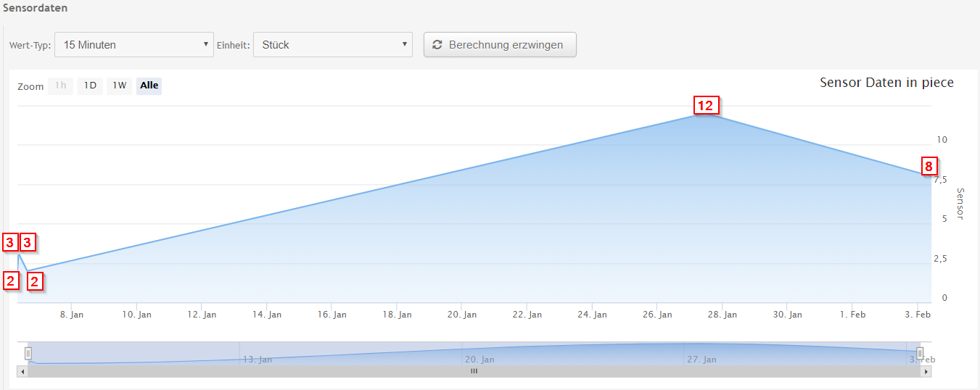Image resolution: width=980 pixels, height=390 pixels.
Task: Click the scrollbar right arrow
Action: [x=926, y=371]
